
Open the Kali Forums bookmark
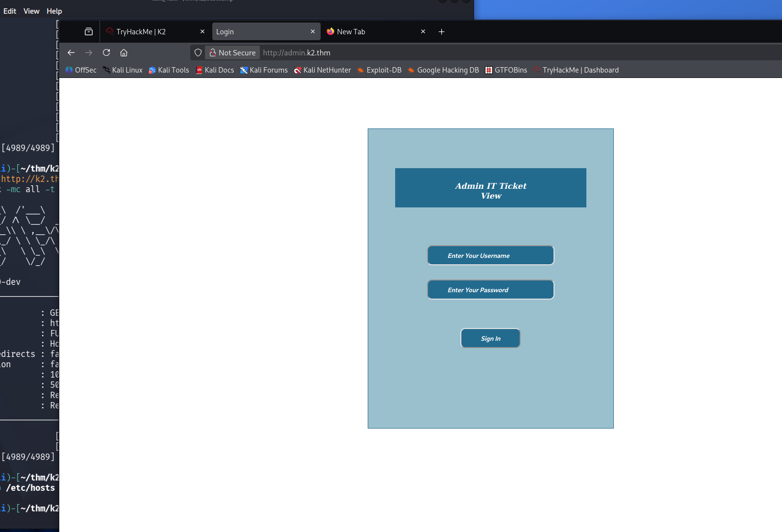click(264, 70)
